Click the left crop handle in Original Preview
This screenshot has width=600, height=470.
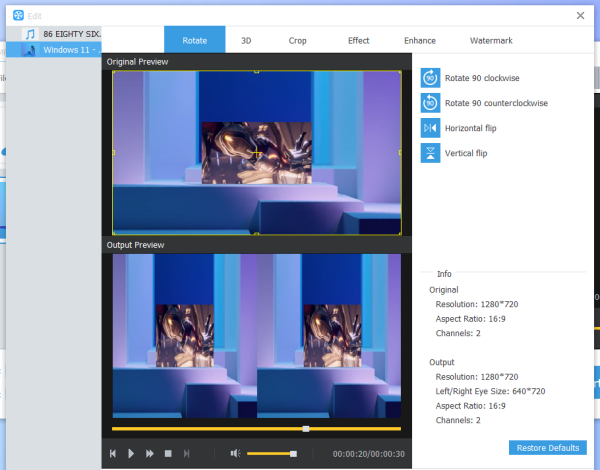[113, 152]
